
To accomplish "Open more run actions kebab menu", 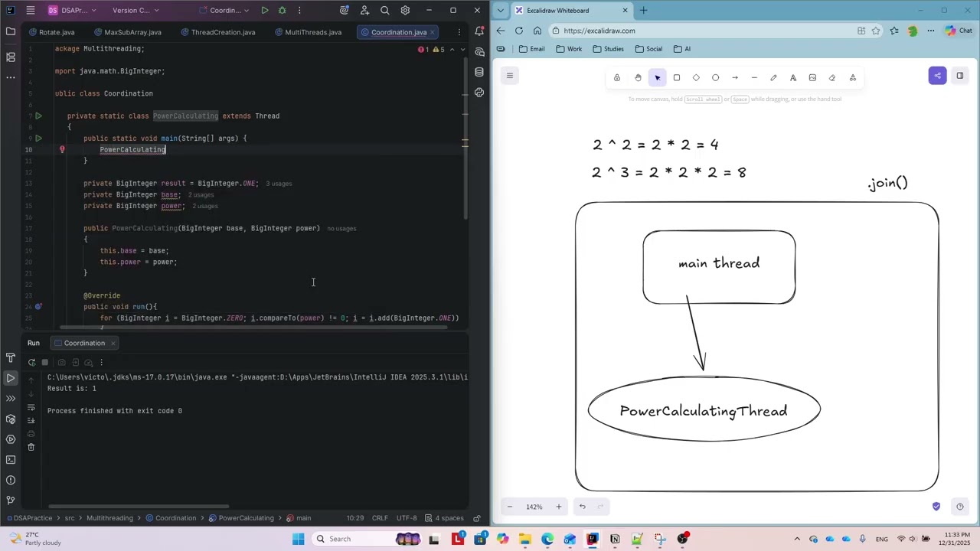I will point(299,11).
